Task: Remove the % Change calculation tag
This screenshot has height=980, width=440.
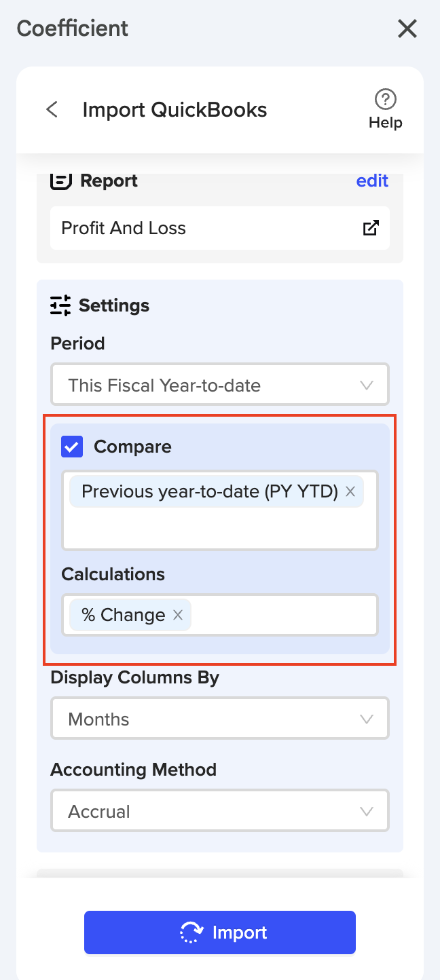Action: 177,615
